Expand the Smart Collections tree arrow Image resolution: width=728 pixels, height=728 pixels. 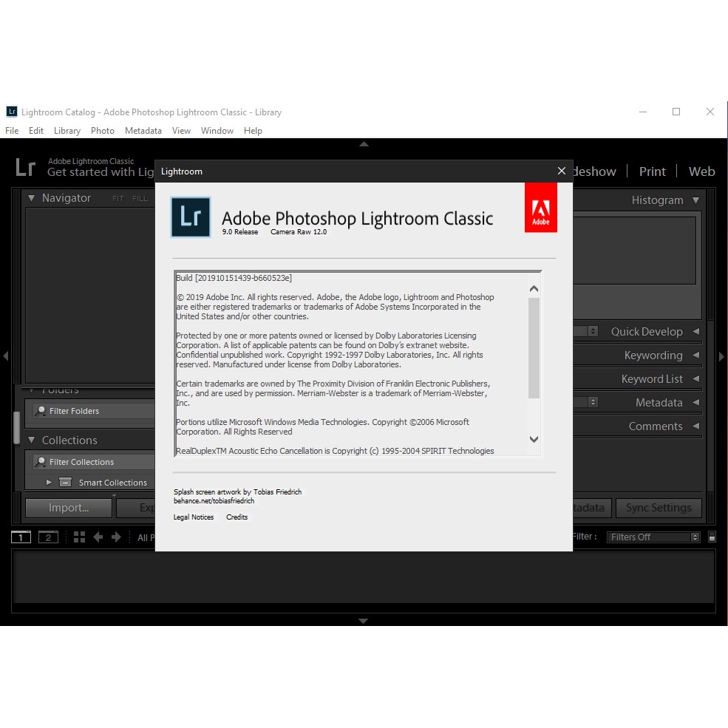[49, 482]
